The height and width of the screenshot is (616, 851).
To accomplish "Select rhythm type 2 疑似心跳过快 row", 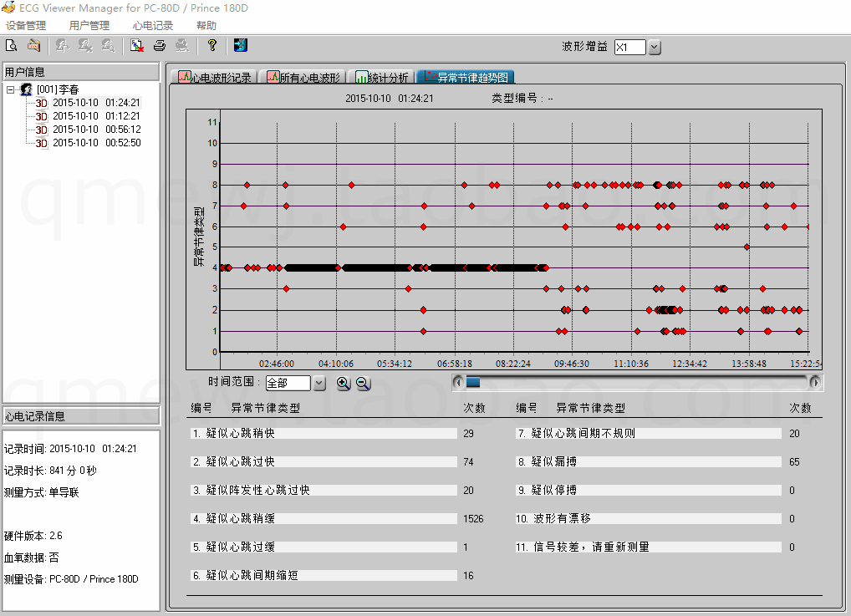I will [x=324, y=461].
